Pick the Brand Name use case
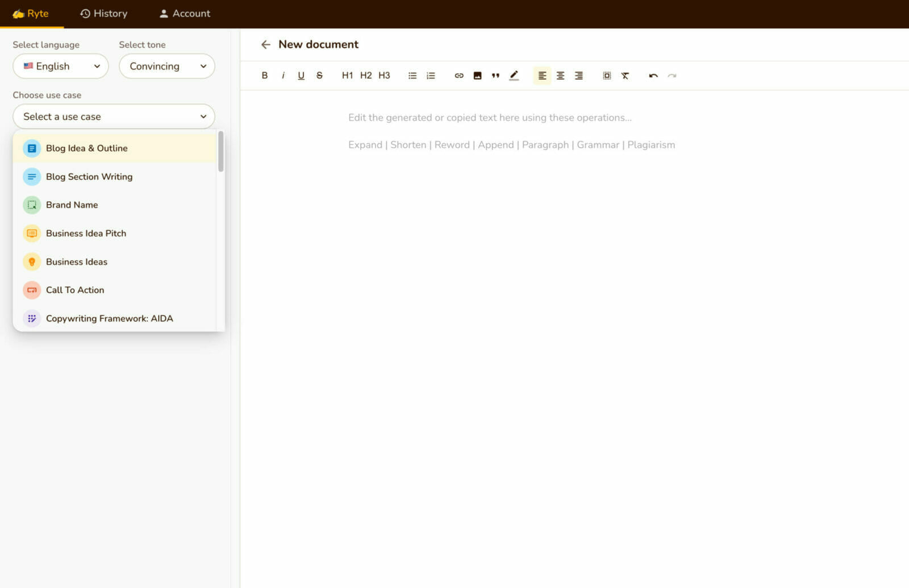Viewport: 909px width, 588px height. click(115, 205)
